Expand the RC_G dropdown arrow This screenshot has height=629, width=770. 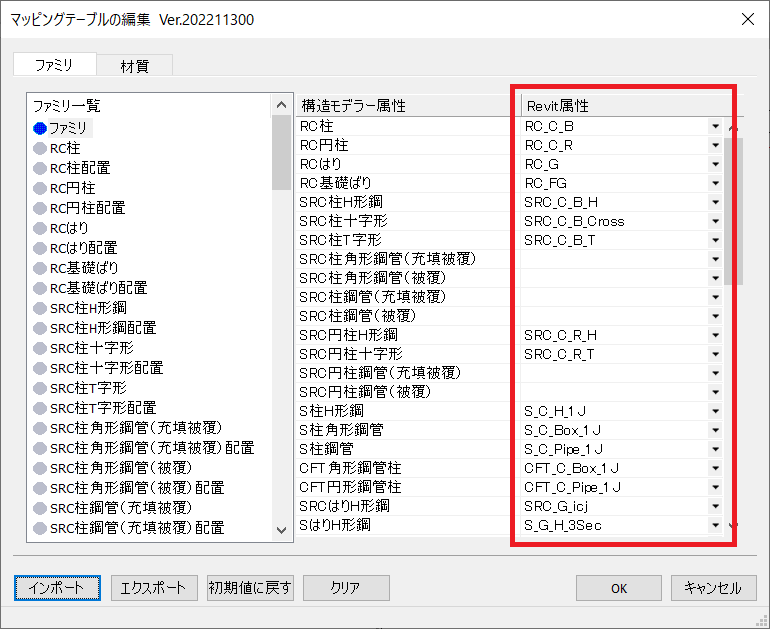tap(715, 164)
